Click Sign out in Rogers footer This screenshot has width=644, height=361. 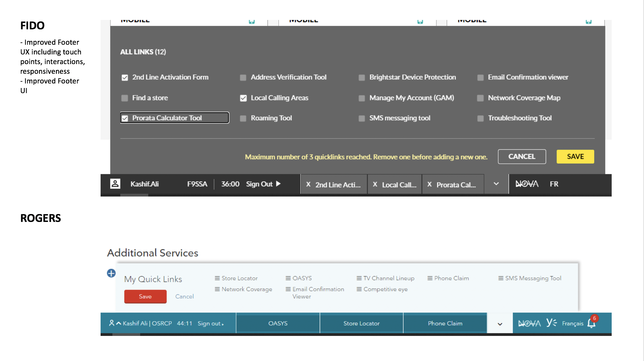pos(209,324)
